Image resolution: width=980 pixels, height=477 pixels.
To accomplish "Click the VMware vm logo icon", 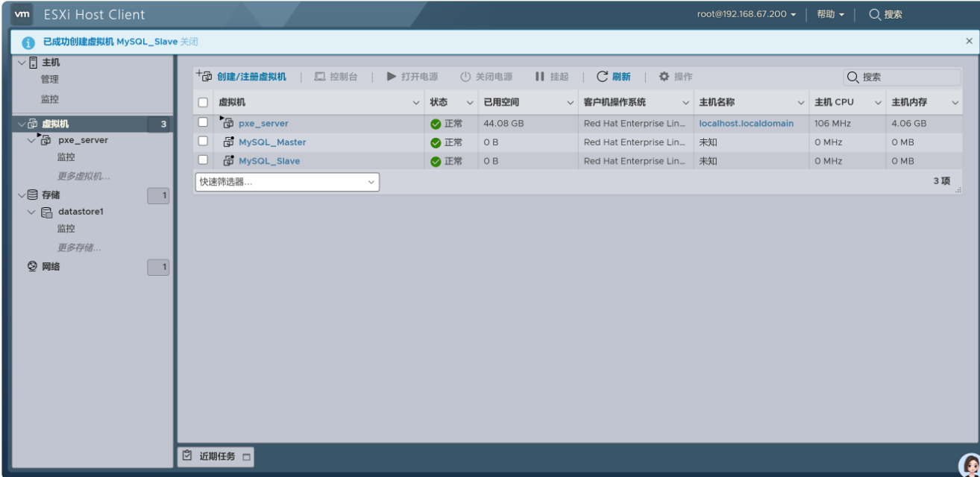I will coord(23,14).
